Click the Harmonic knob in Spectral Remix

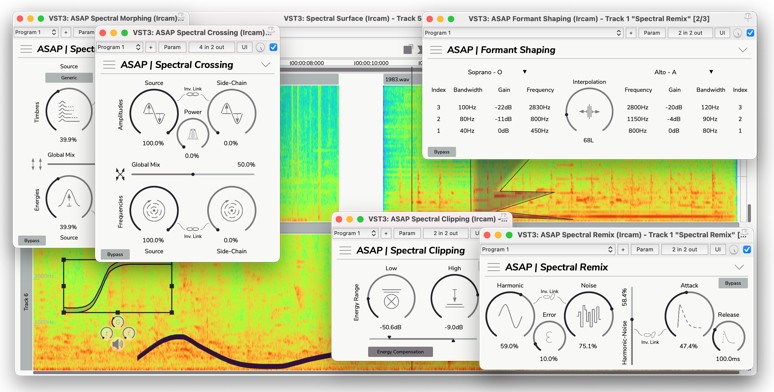509,316
